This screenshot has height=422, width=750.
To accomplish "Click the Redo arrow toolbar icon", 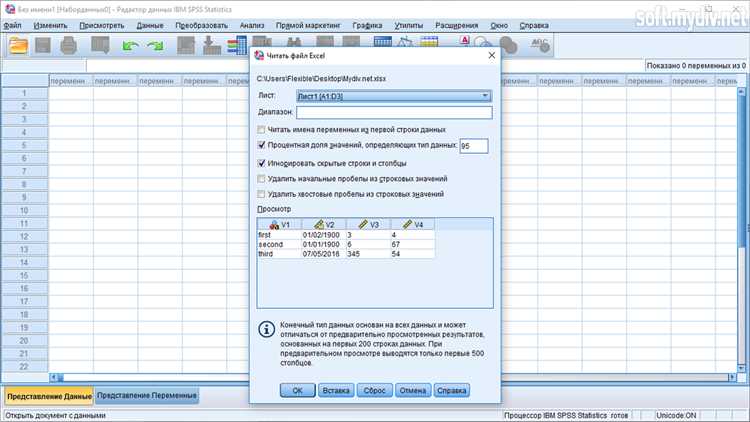I will point(155,45).
